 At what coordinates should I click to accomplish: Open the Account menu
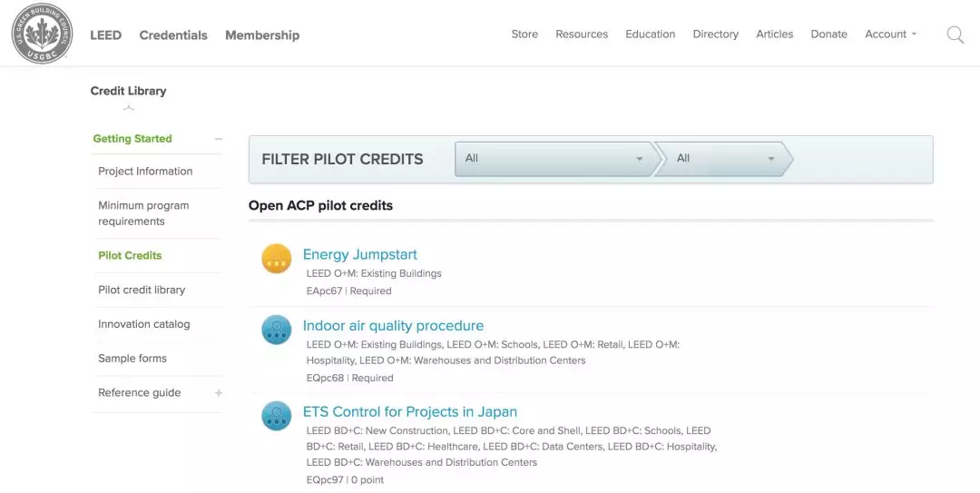coord(890,35)
